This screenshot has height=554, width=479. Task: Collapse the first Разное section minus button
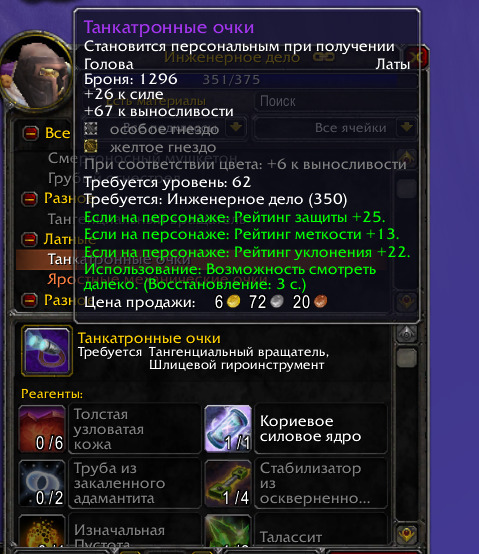coord(29,199)
